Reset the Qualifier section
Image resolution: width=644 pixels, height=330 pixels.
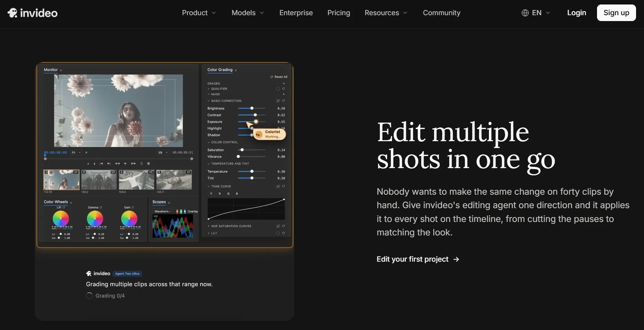(284, 89)
